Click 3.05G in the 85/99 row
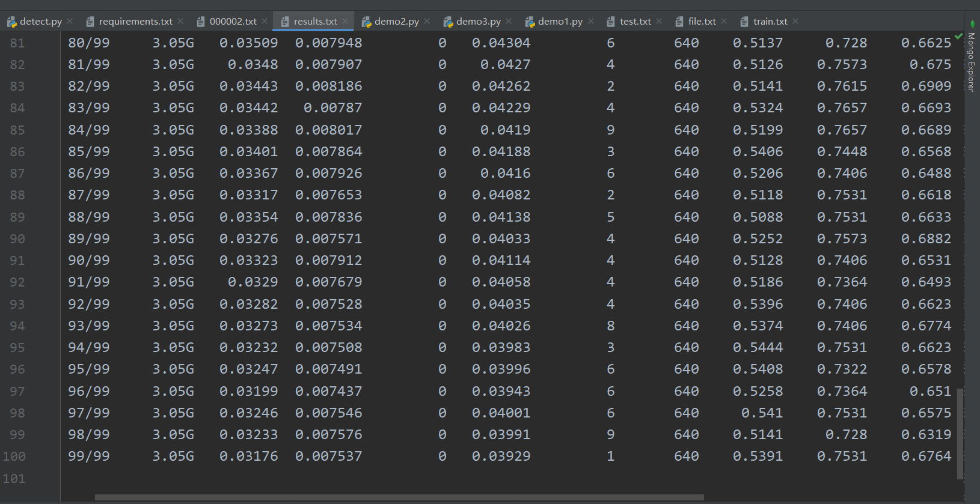The image size is (980, 504). [173, 152]
